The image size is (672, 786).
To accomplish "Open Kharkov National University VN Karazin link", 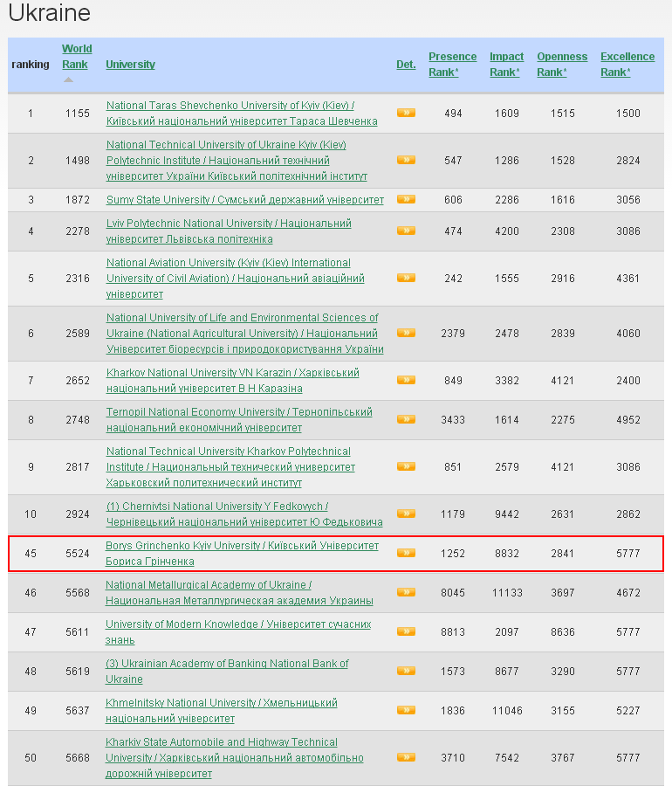I will [x=233, y=381].
